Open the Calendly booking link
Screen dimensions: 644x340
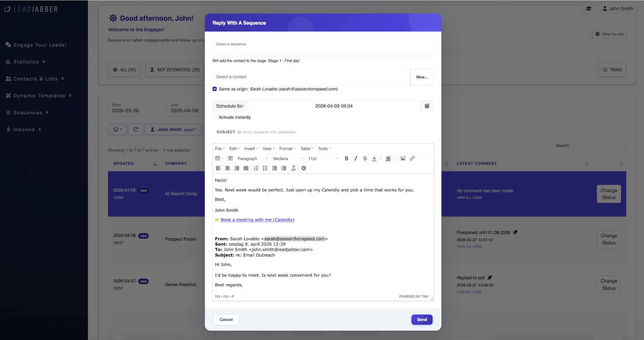point(257,220)
